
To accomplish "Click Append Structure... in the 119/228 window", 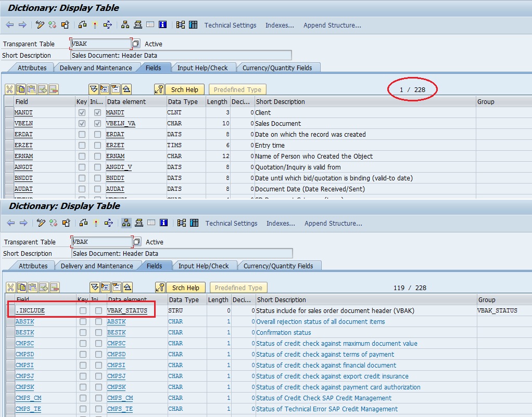I will click(x=333, y=223).
